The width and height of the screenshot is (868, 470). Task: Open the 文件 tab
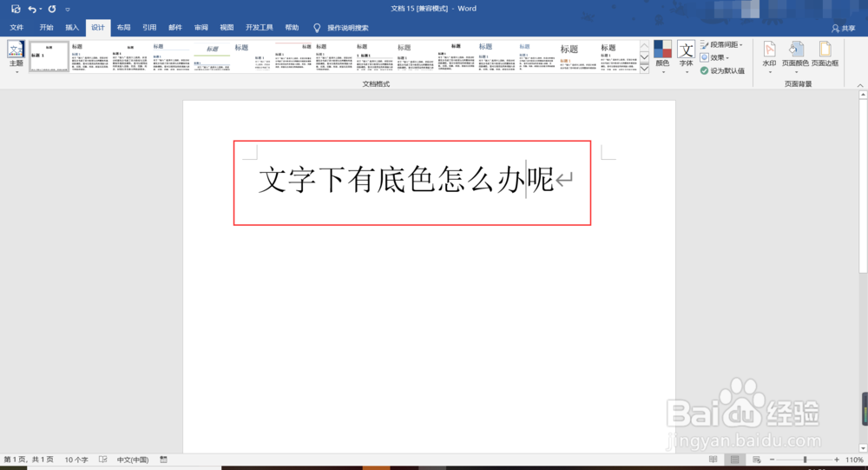(16, 28)
